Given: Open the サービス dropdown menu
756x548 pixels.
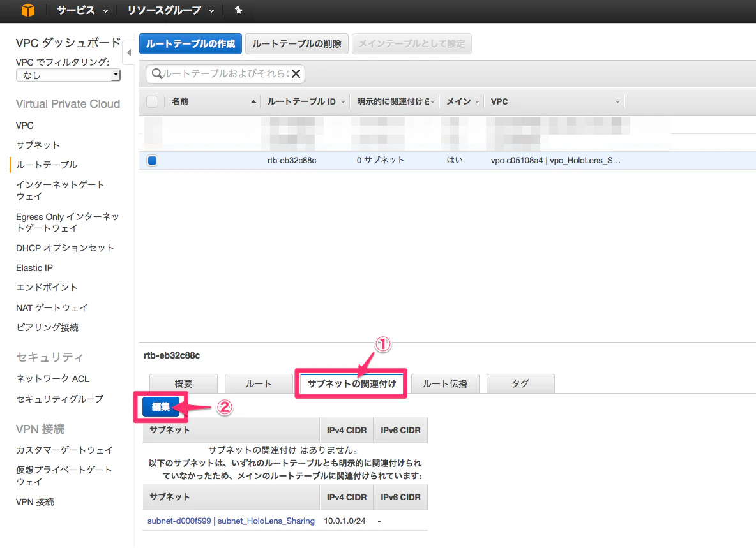Looking at the screenshot, I should coord(82,11).
